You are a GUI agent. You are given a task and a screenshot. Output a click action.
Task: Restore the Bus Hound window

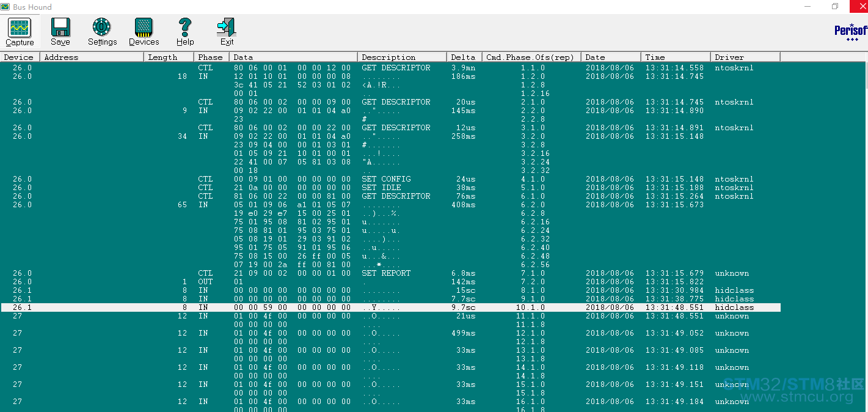pyautogui.click(x=835, y=7)
